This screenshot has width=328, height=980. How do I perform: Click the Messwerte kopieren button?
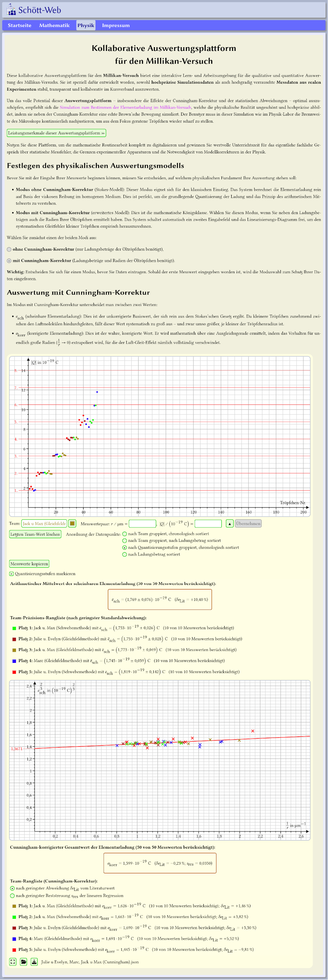(x=29, y=564)
